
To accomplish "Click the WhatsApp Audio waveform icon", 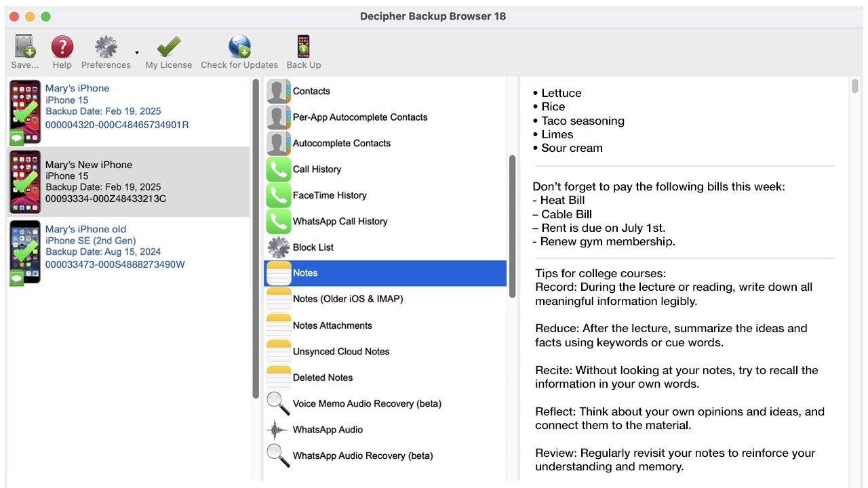I will coord(278,430).
